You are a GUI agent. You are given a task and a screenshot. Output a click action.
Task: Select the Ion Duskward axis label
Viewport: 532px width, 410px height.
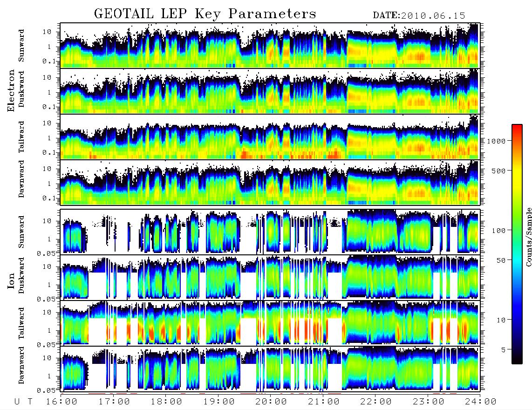point(21,276)
